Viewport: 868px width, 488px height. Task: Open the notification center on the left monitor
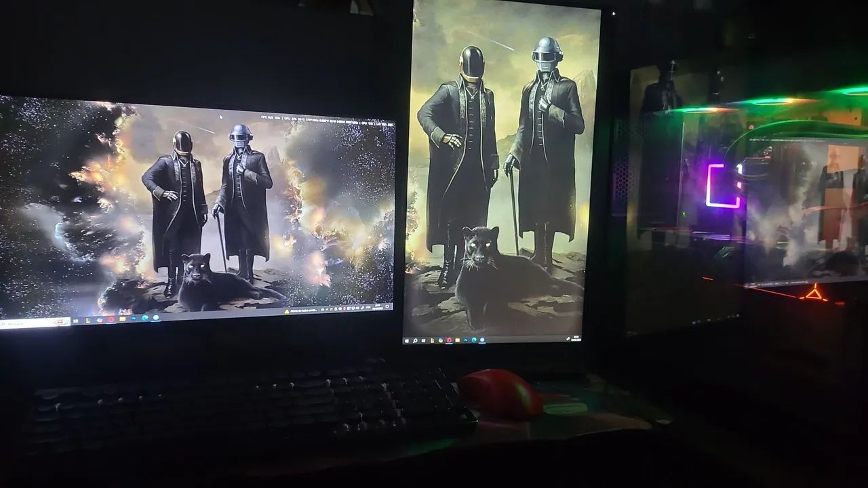tap(387, 306)
